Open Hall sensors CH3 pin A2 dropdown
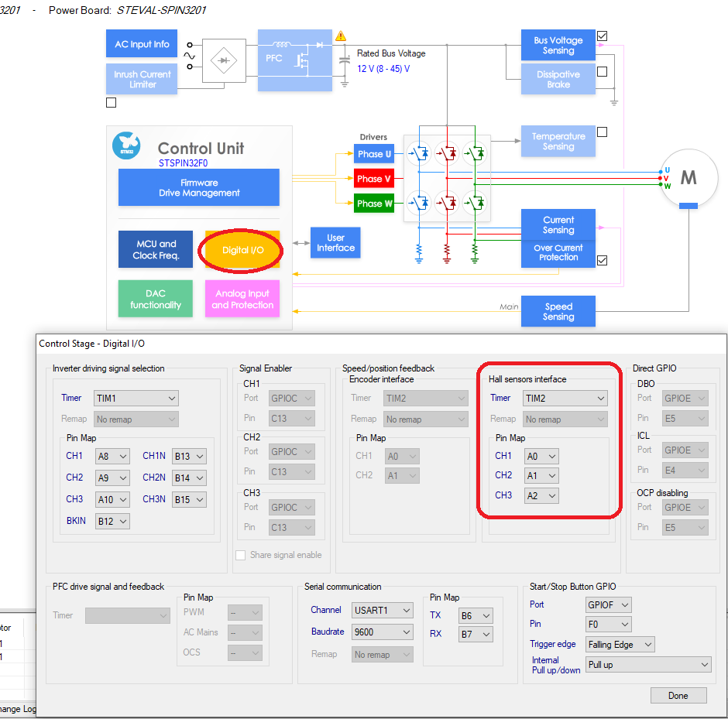This screenshot has height=719, width=728. tap(541, 496)
